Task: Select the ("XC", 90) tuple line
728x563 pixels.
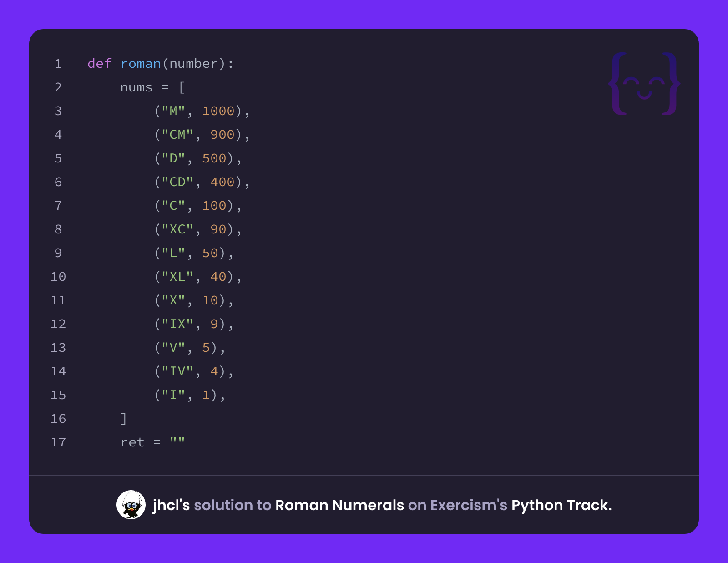Action: click(x=198, y=229)
